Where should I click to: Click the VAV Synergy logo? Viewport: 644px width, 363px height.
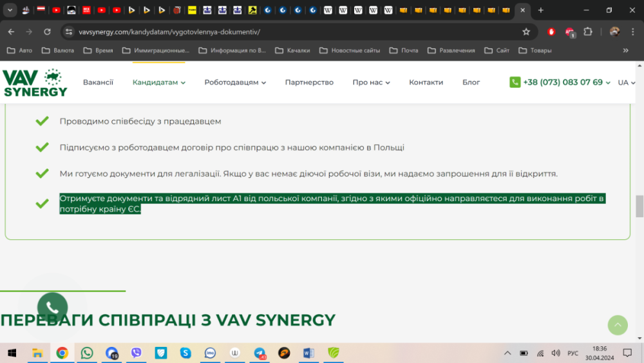35,83
